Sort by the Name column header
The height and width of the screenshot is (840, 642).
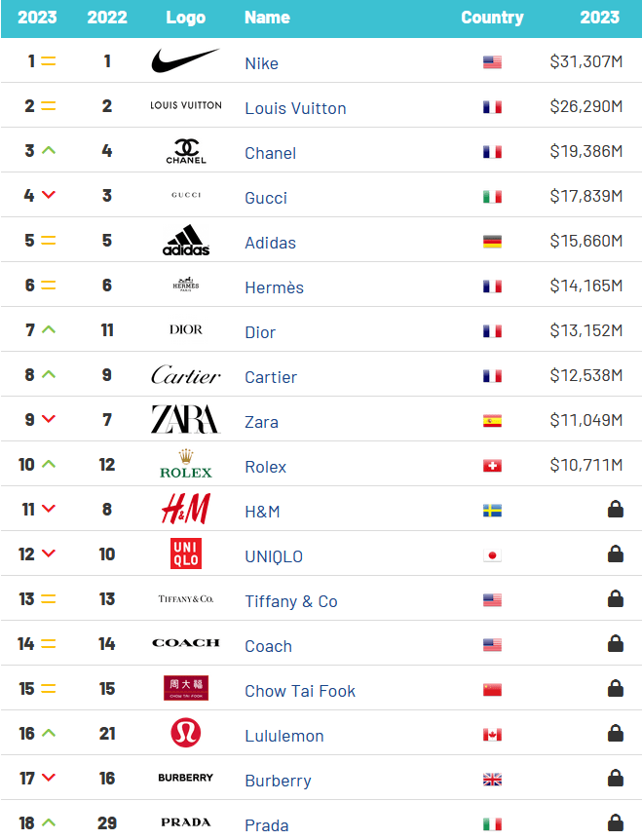[267, 18]
